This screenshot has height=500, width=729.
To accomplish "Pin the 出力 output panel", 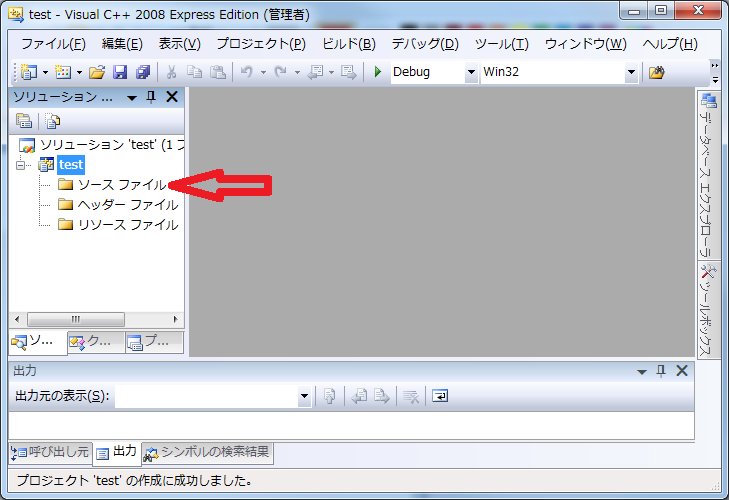I will tap(661, 371).
